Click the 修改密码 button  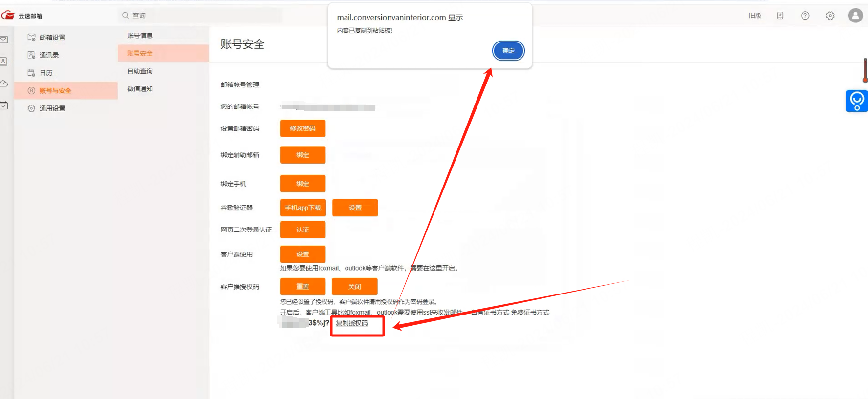pos(303,128)
